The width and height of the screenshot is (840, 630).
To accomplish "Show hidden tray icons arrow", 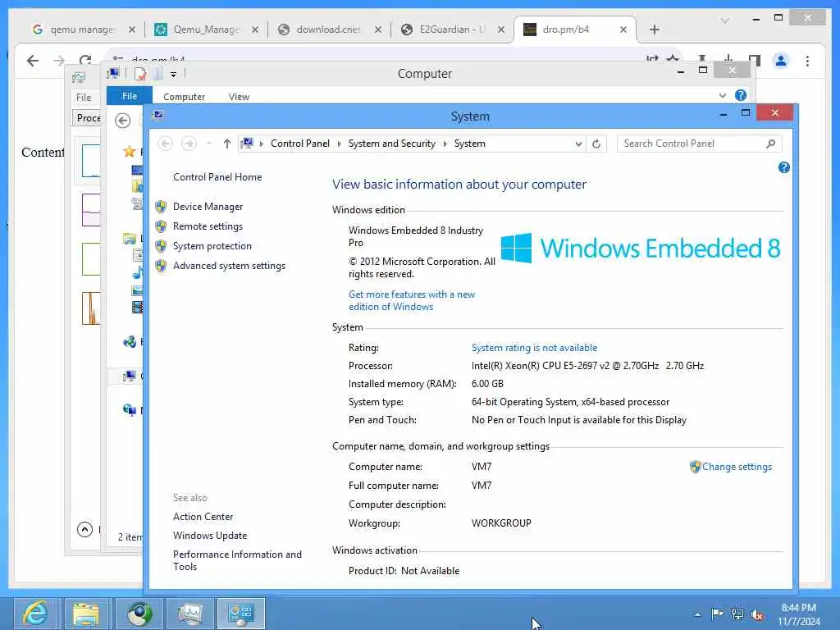I will click(x=697, y=614).
